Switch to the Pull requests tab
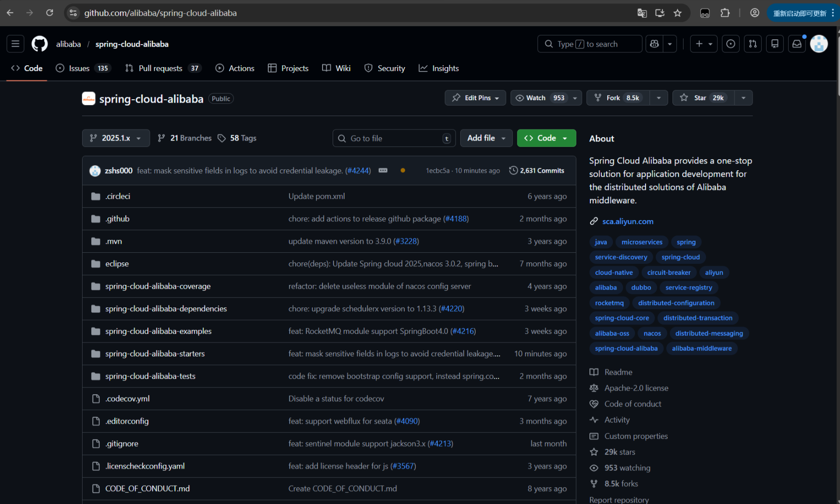This screenshot has height=504, width=840. tap(162, 69)
